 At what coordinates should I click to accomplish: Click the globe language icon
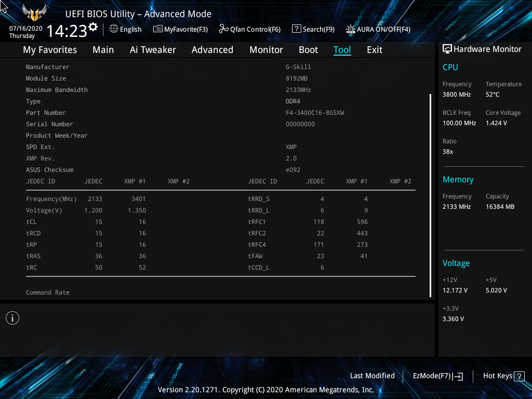pos(114,29)
